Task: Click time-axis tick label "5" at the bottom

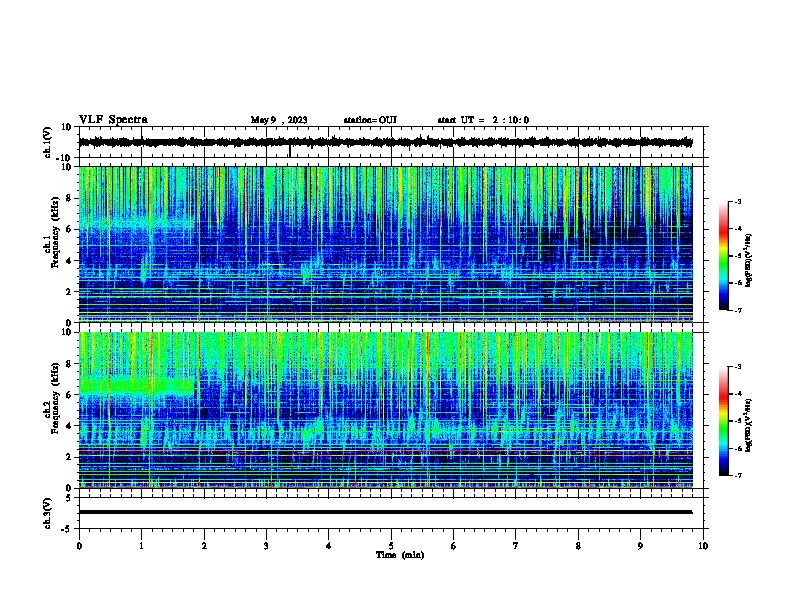Action: pyautogui.click(x=391, y=546)
